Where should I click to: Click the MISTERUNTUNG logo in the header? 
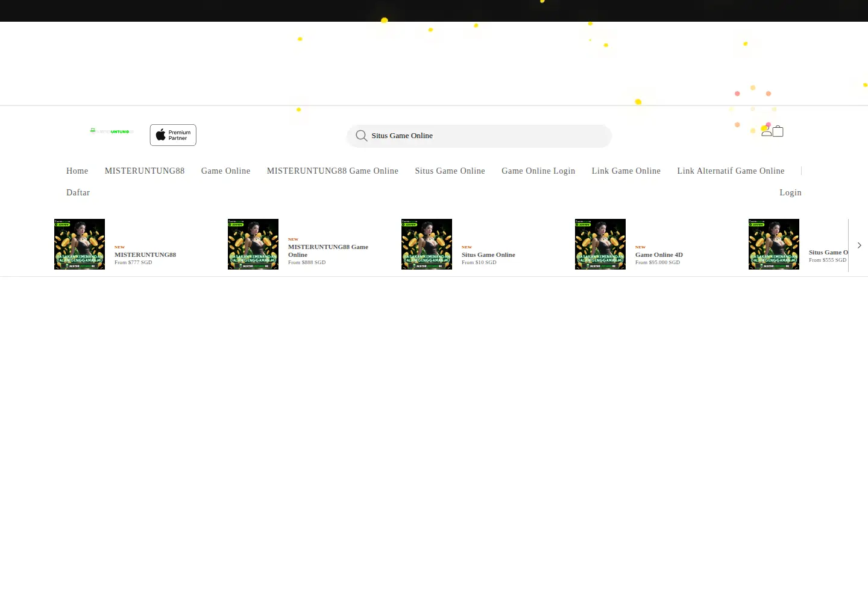pyautogui.click(x=111, y=131)
